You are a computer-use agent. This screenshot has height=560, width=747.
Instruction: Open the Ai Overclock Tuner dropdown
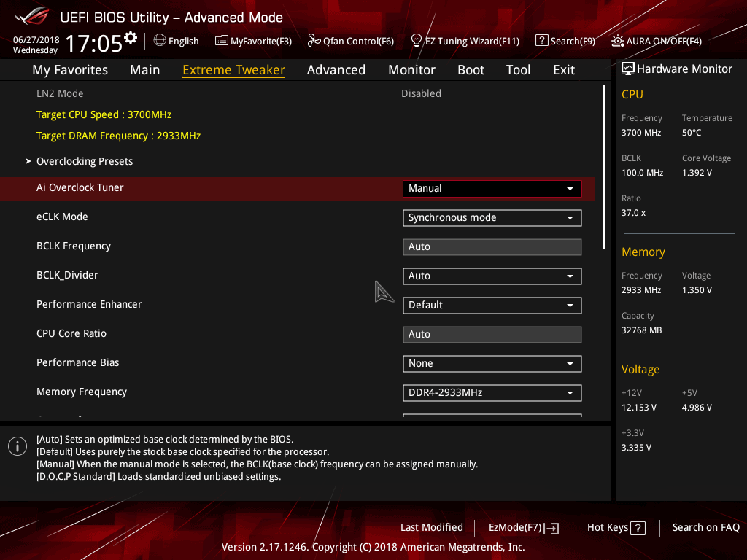(492, 189)
